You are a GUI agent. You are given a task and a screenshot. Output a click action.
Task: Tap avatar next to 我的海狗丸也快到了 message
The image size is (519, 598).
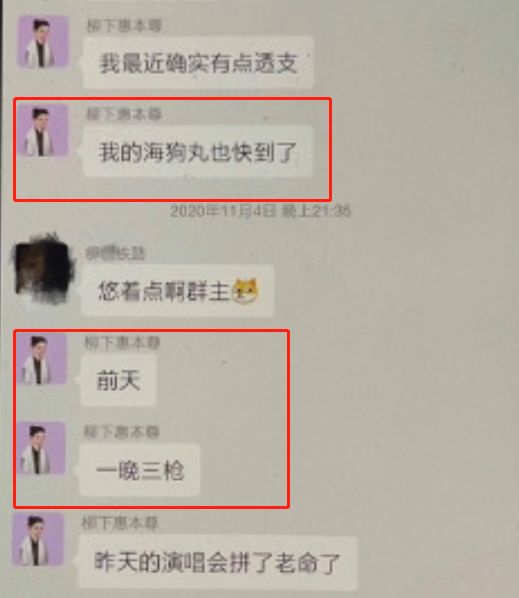pos(43,130)
